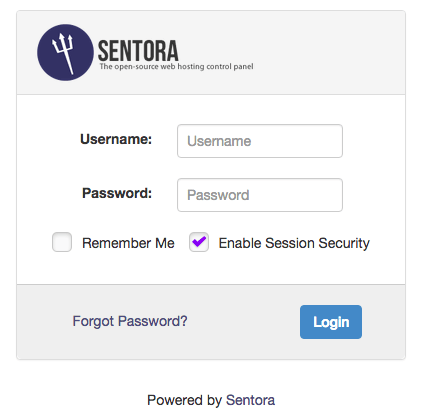Click the white trident inside navy circle
Screen dimensions: 423x419
pos(63,53)
